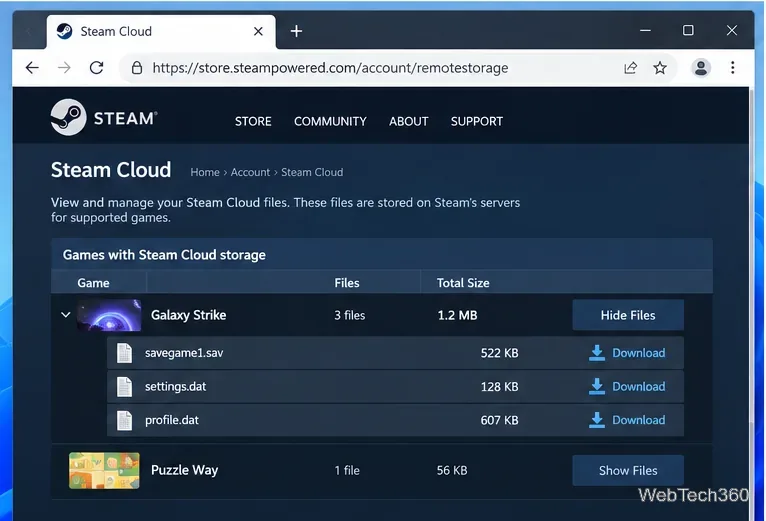This screenshot has height=521, width=766.
Task: Click the settings.dat file name
Action: pyautogui.click(x=175, y=387)
